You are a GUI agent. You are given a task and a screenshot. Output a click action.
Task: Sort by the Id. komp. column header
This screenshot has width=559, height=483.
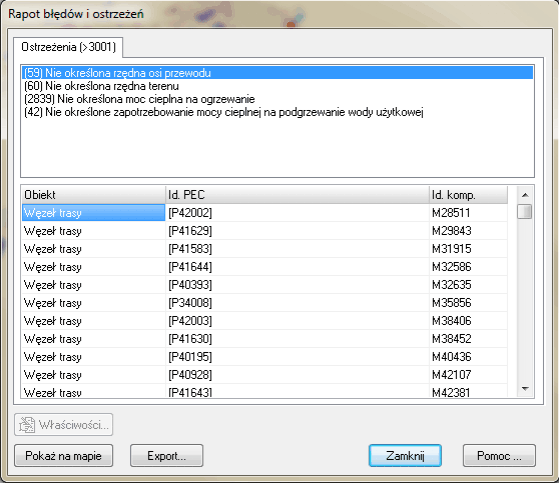point(468,195)
